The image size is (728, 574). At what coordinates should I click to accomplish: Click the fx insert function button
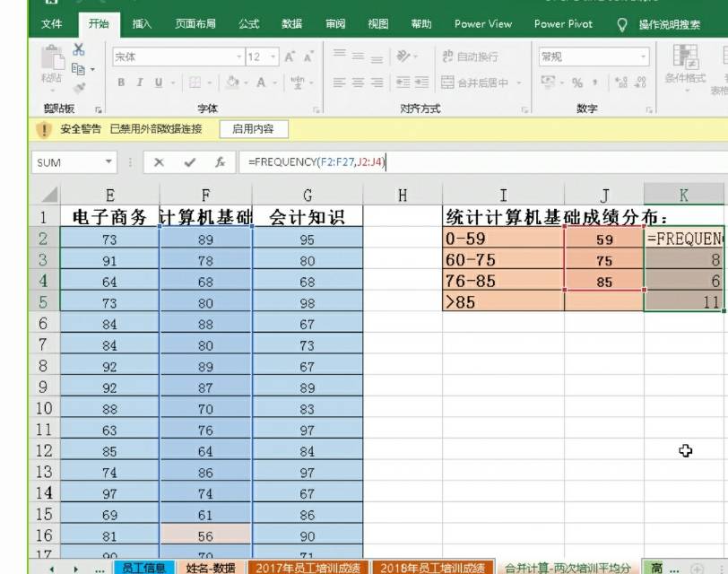(x=220, y=162)
